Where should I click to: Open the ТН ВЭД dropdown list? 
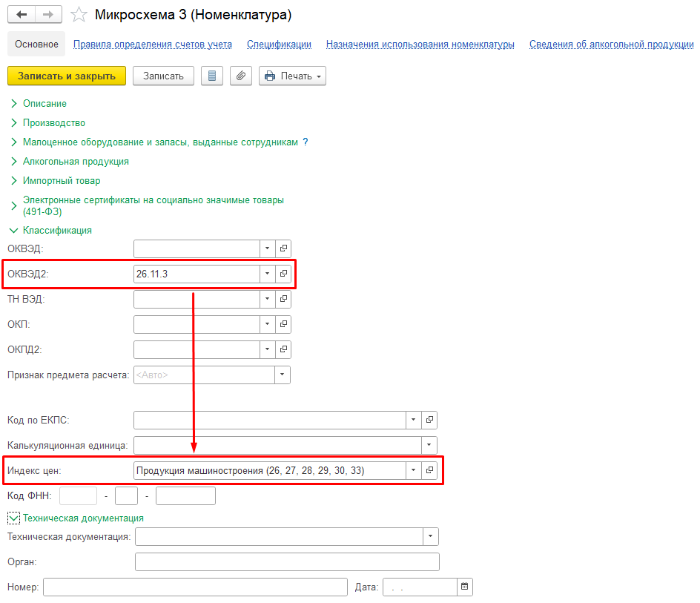pos(267,299)
